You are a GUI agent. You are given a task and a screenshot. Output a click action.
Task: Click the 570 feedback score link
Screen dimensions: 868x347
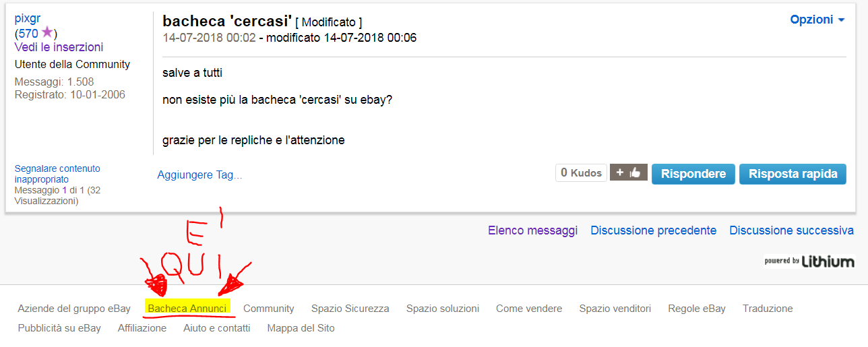point(28,33)
